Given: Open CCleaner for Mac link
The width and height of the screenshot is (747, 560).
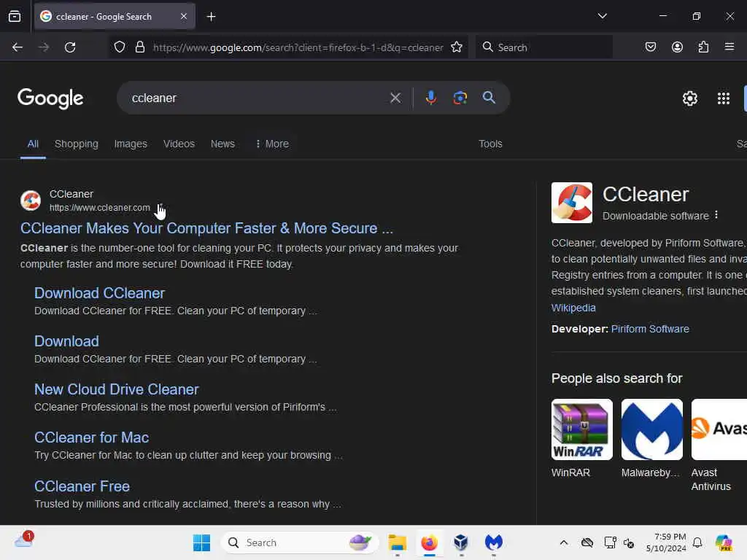Looking at the screenshot, I should [91, 437].
